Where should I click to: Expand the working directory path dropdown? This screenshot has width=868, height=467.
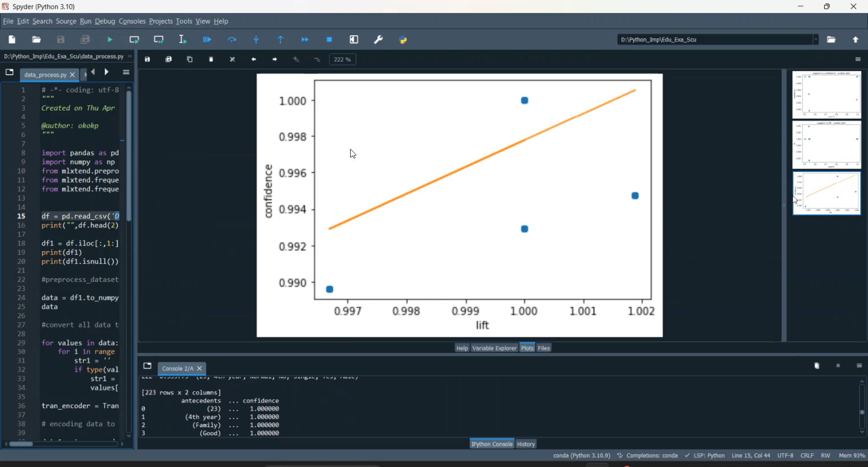click(x=816, y=40)
